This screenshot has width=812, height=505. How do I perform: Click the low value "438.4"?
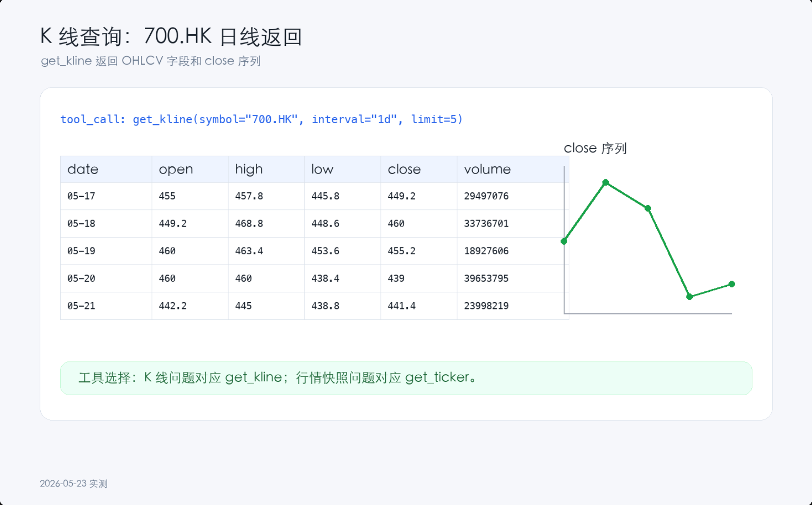[325, 278]
